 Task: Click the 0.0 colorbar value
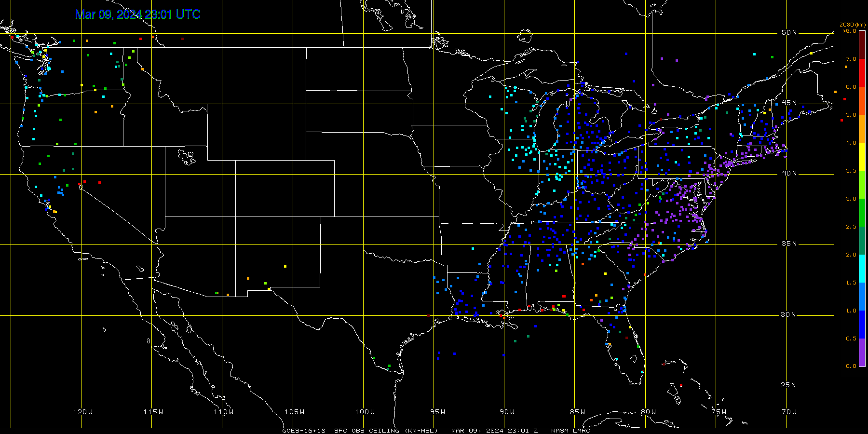tap(851, 366)
